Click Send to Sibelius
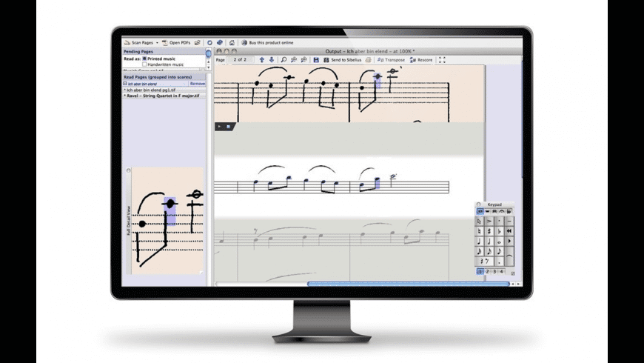This screenshot has height=363, width=644. click(342, 59)
